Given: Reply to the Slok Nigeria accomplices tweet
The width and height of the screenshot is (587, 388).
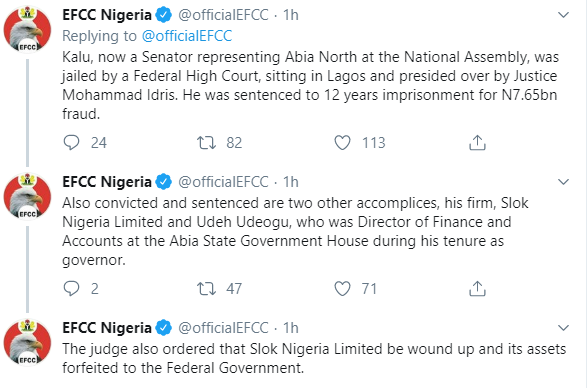Looking at the screenshot, I should click(71, 289).
